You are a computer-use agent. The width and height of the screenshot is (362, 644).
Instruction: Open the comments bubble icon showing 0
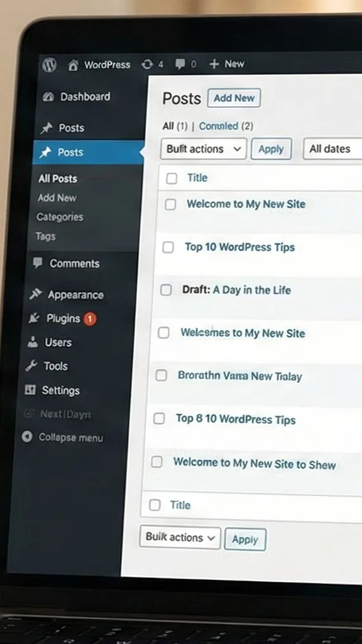[180, 64]
